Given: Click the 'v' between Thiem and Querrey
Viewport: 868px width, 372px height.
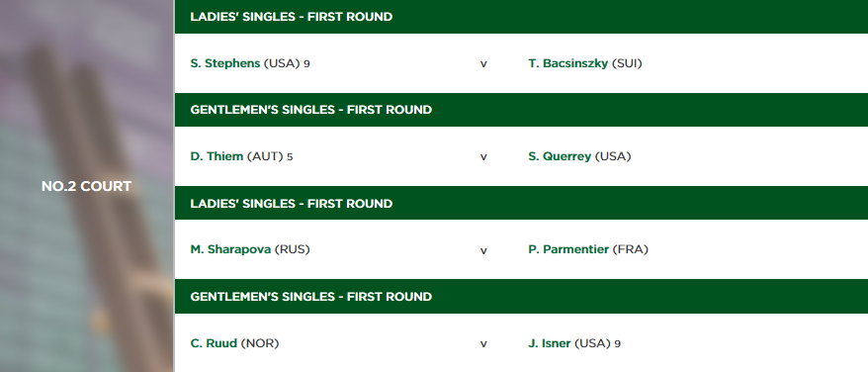Looking at the screenshot, I should tap(483, 157).
